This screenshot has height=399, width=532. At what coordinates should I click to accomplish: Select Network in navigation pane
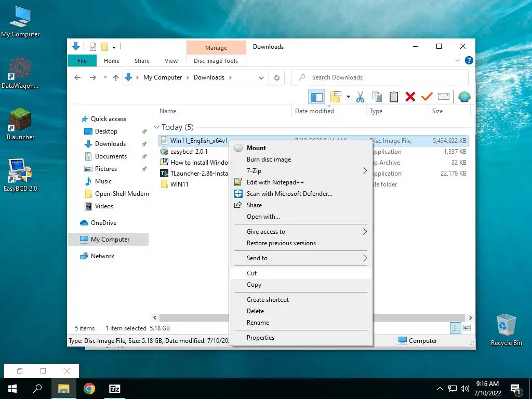coord(102,256)
